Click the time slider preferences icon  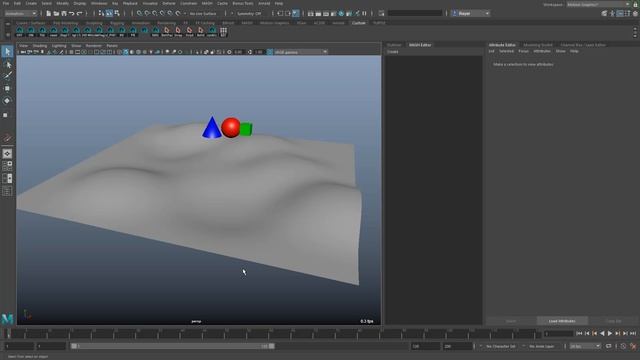click(x=623, y=346)
